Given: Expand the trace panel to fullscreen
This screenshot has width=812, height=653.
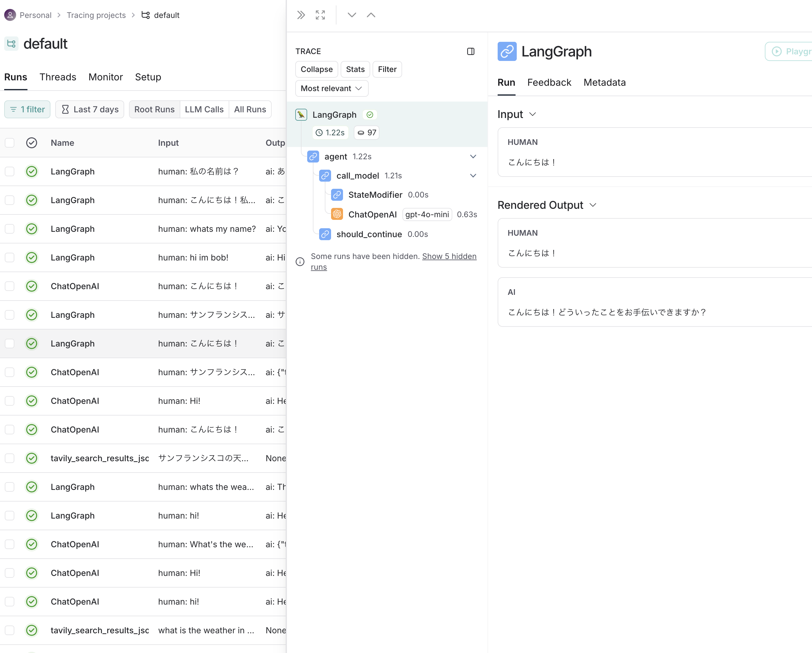Looking at the screenshot, I should coord(320,15).
